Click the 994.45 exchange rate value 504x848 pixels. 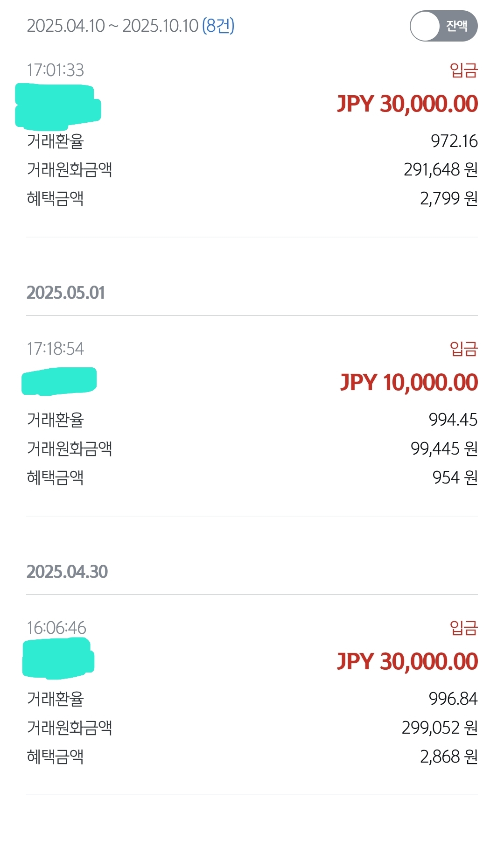coord(453,420)
